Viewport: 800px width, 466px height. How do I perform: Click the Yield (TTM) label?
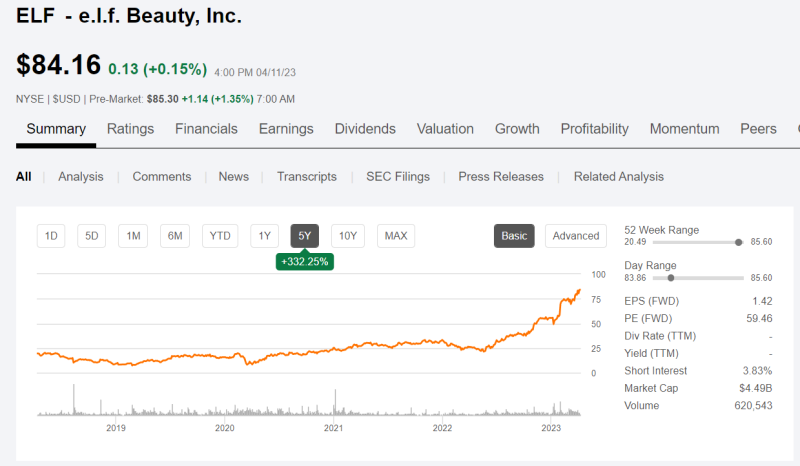coord(652,353)
